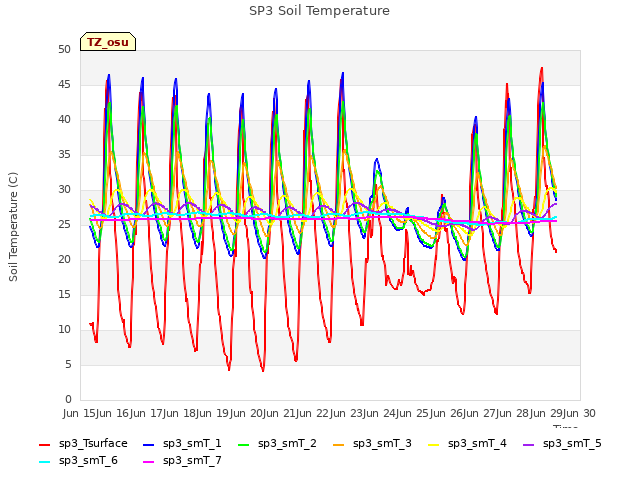Click the TZ_osu annotation label
The image size is (640, 480).
coord(108,42)
